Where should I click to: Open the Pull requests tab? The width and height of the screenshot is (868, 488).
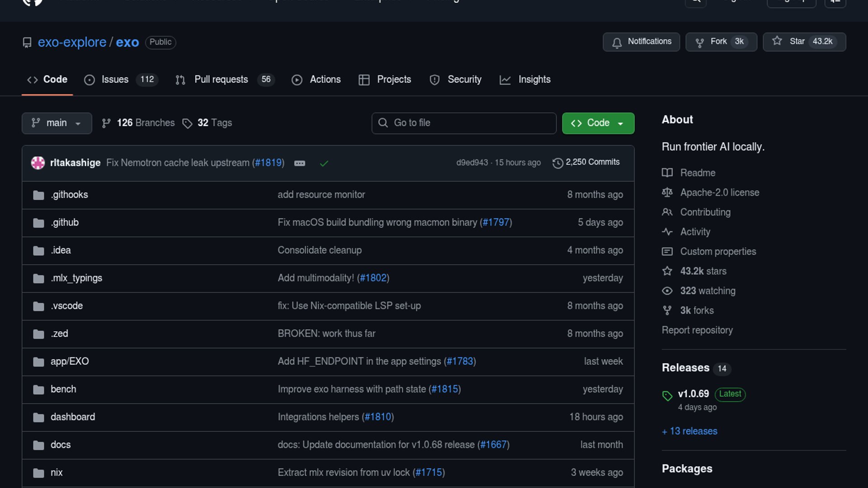pos(225,80)
